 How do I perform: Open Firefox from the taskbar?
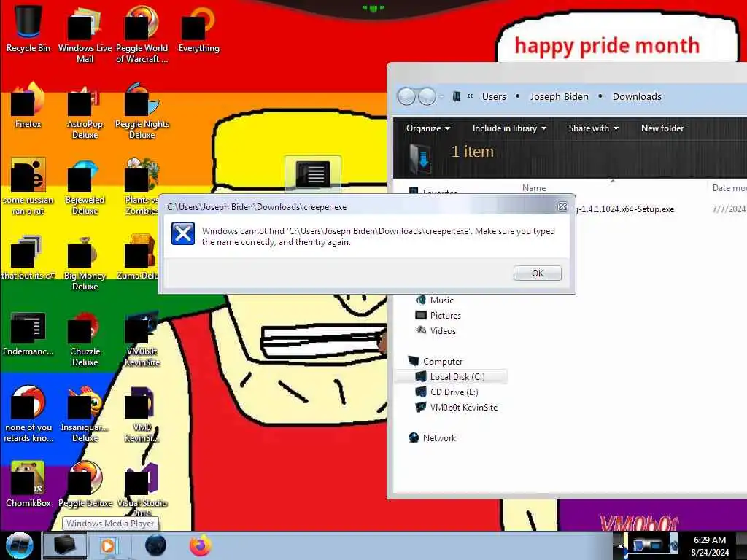[x=201, y=545]
